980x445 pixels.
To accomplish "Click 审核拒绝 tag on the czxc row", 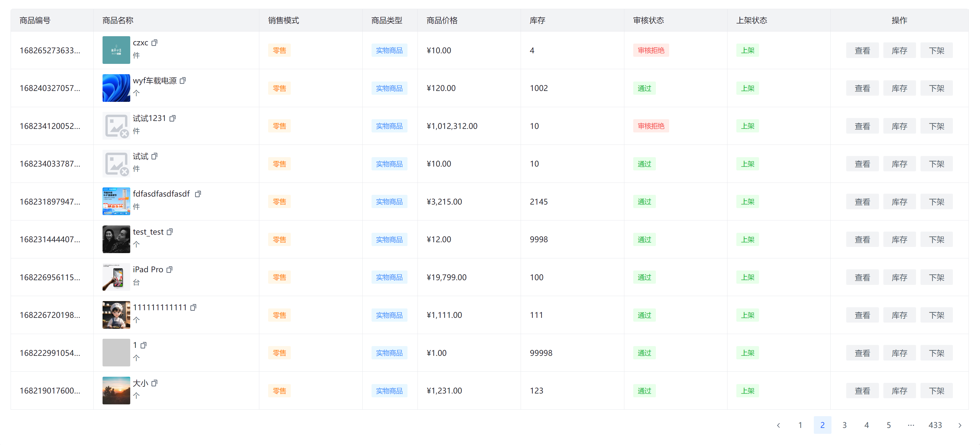I will tap(651, 51).
